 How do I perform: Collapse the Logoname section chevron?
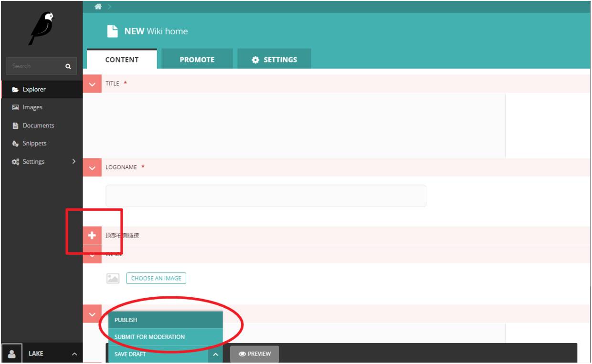92,167
